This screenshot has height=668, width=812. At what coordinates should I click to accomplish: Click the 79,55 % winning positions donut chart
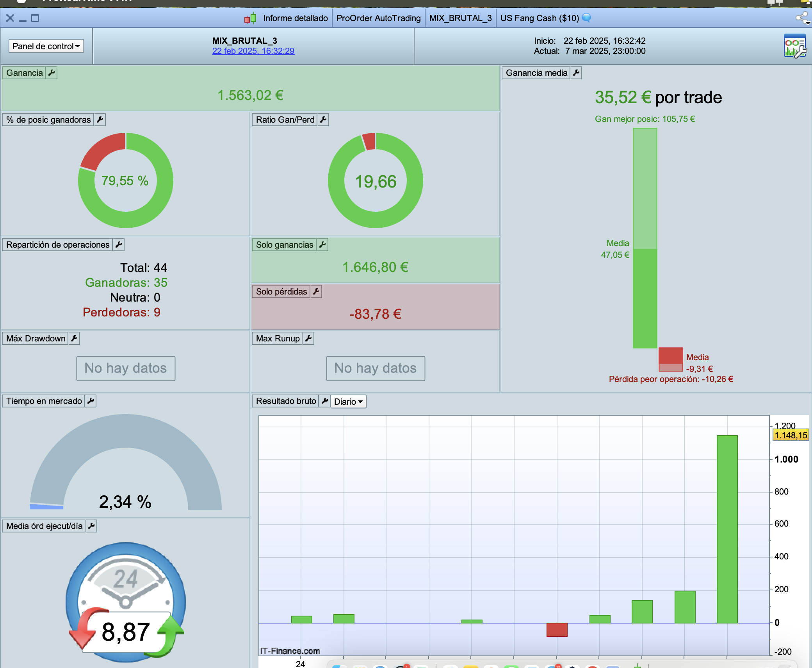tap(126, 180)
